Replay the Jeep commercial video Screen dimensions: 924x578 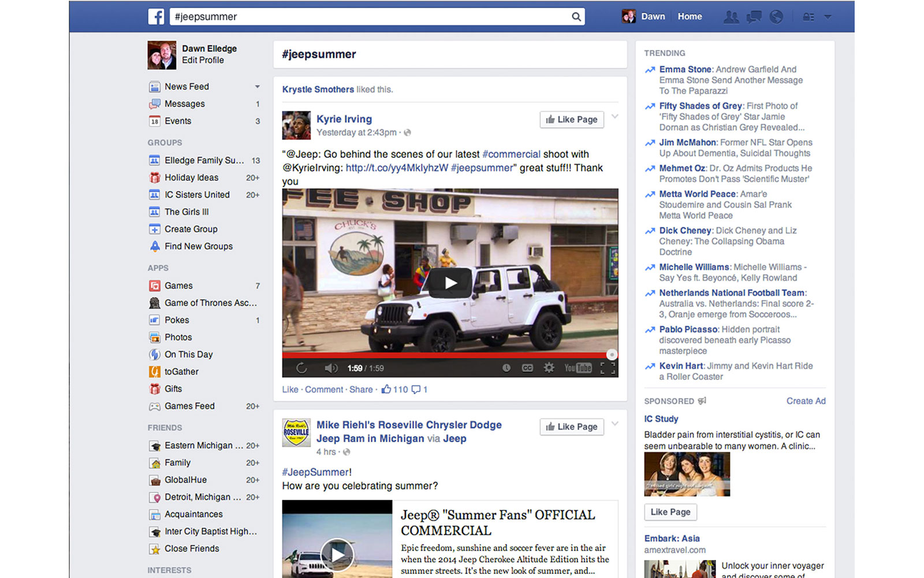[x=301, y=368]
